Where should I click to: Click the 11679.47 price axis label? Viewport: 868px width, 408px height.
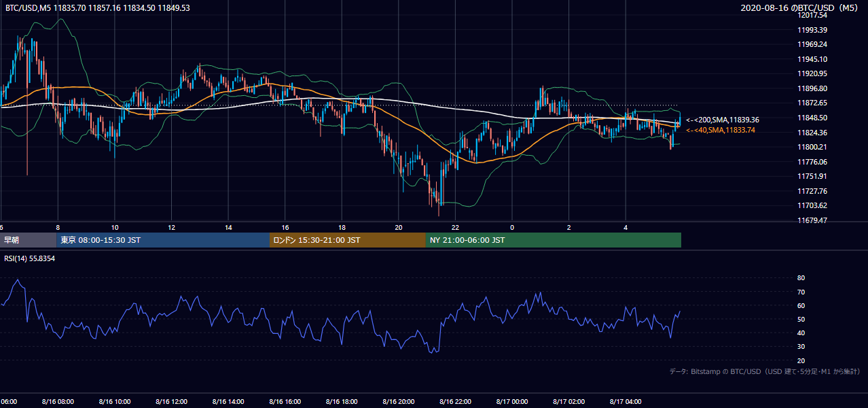tap(812, 220)
